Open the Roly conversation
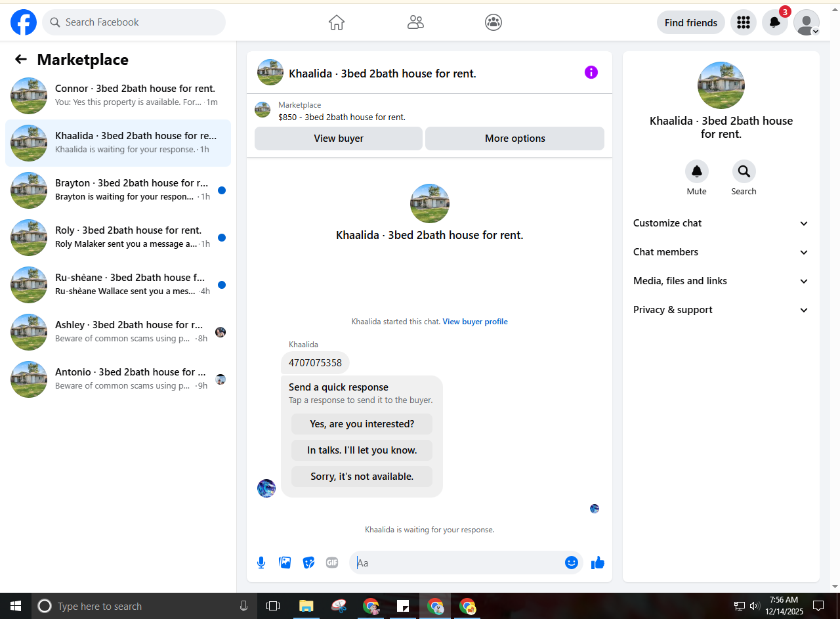 (x=118, y=238)
